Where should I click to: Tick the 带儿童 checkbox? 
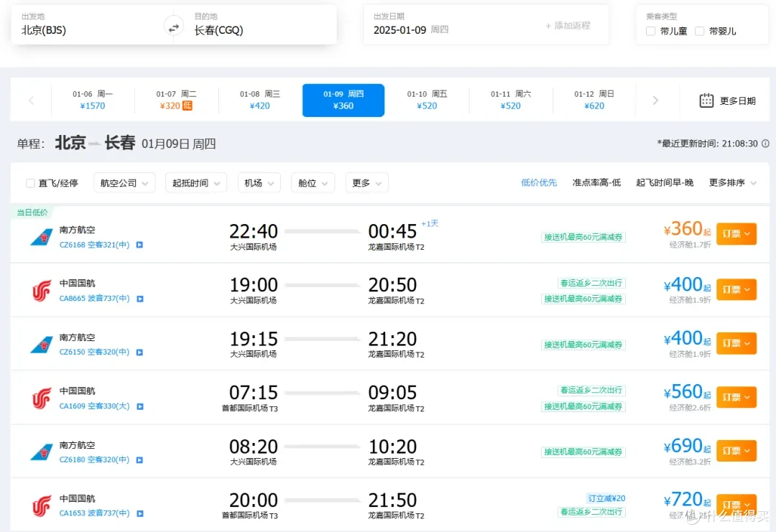[651, 31]
